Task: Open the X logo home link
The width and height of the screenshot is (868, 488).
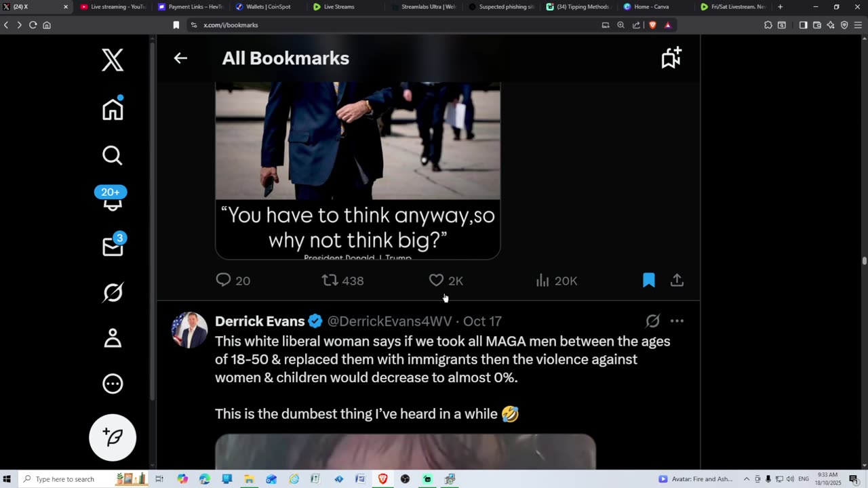Action: click(x=113, y=60)
